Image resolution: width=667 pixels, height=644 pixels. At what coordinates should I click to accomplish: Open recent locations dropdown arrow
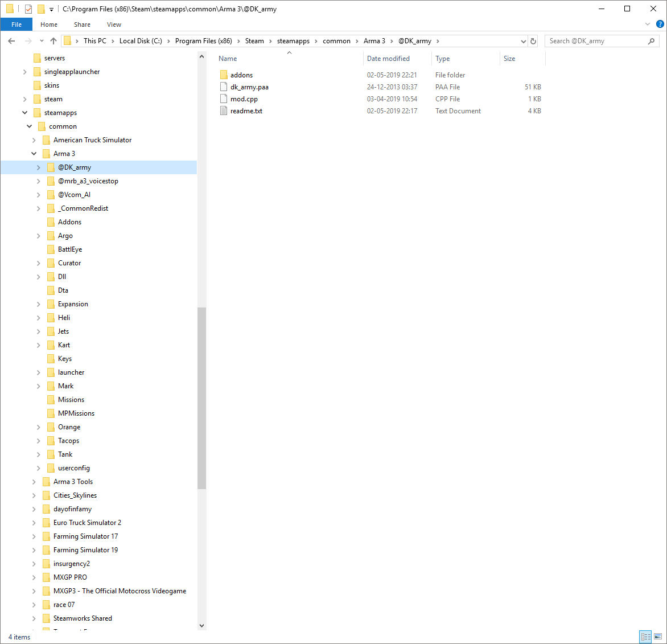tap(42, 41)
